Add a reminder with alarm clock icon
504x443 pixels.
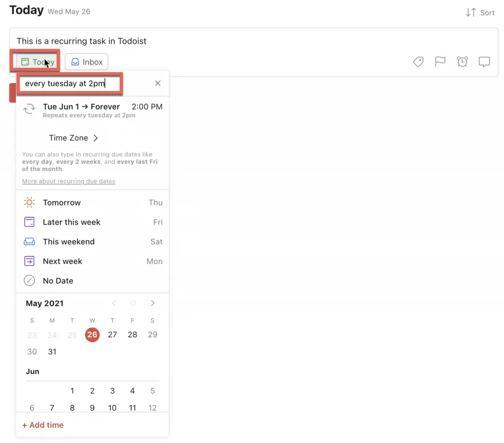462,61
